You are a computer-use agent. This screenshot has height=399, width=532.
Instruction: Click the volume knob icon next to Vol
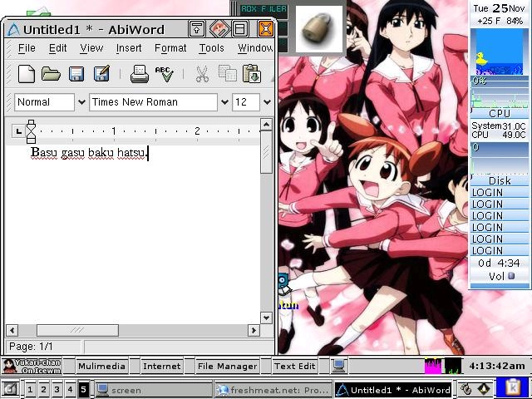[511, 276]
